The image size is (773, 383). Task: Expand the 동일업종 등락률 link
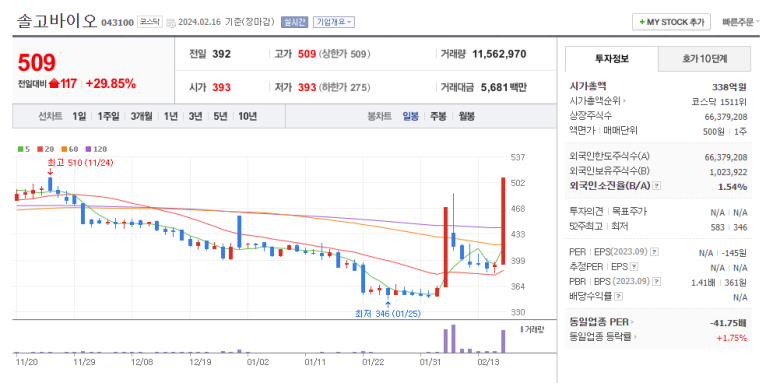point(635,338)
